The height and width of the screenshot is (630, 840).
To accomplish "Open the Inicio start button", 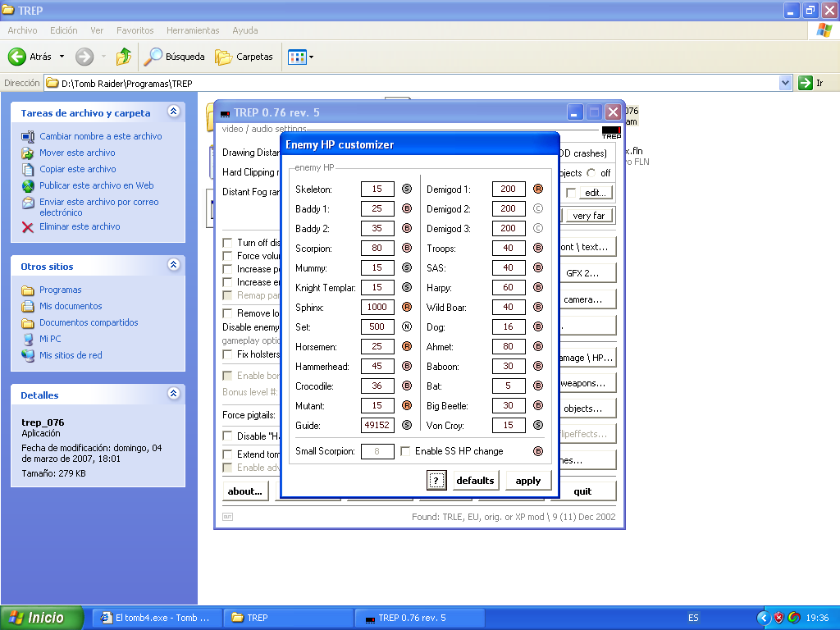I will 42,618.
